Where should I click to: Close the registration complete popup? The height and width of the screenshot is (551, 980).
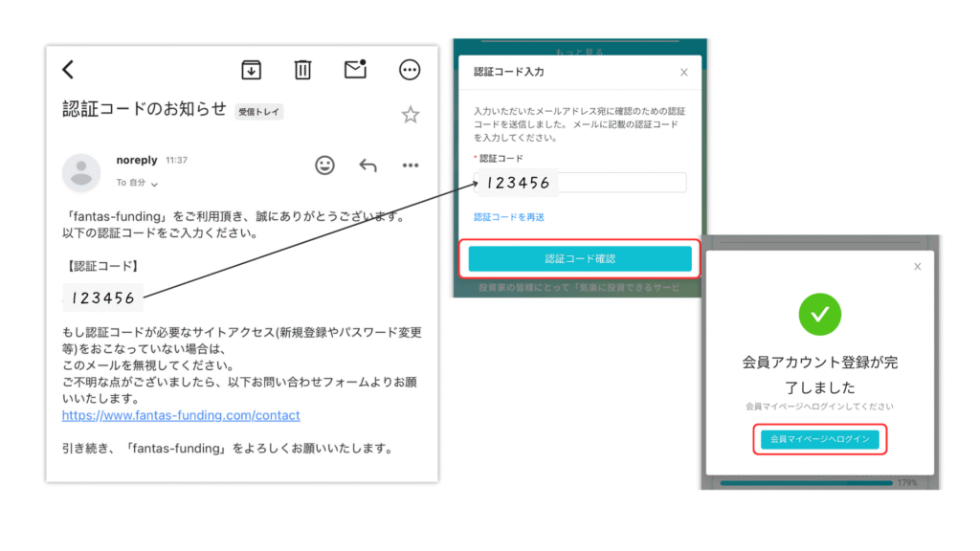coord(918,267)
